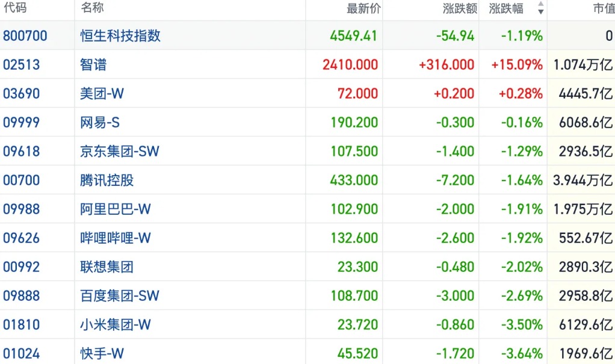
Task: Open the 美团-W stock name
Action: 102,94
